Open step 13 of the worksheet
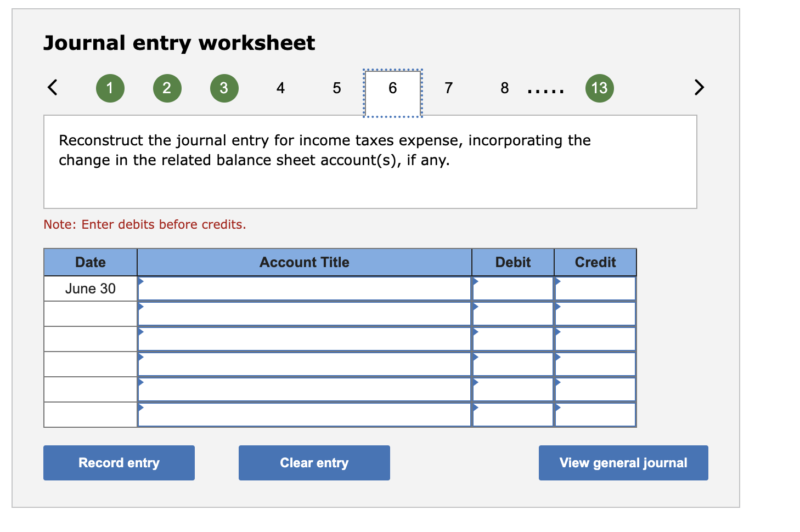800x532 pixels. click(x=599, y=88)
